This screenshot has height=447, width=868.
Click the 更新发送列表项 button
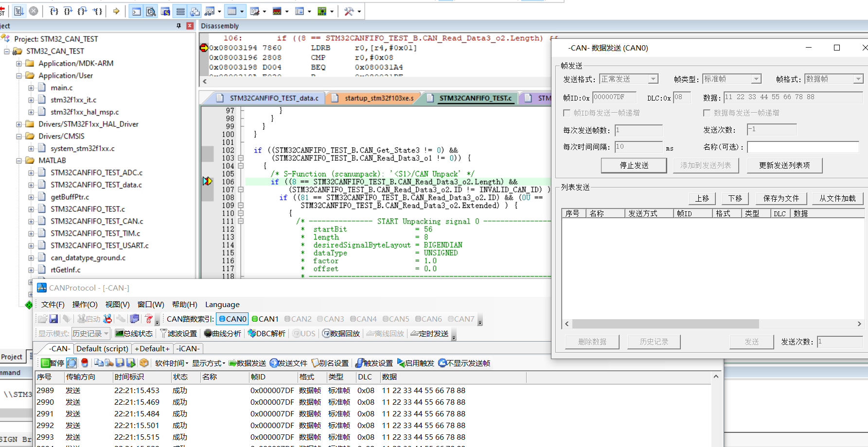pos(784,165)
